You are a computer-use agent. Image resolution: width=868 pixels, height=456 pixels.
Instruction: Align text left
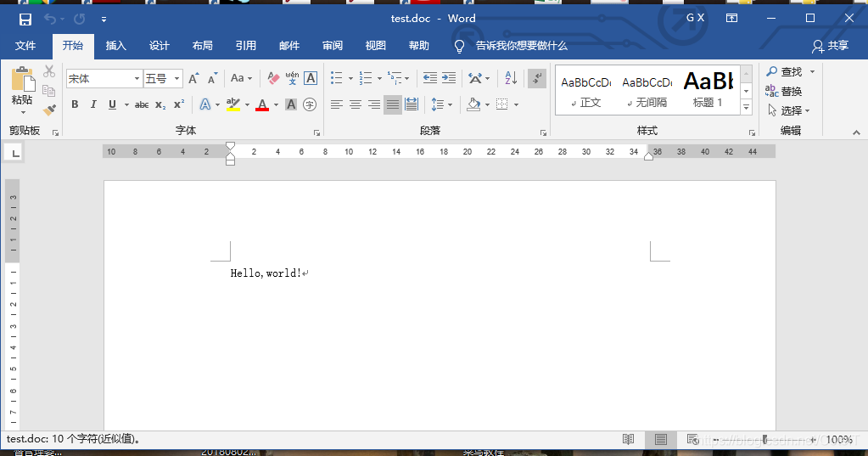(x=337, y=104)
